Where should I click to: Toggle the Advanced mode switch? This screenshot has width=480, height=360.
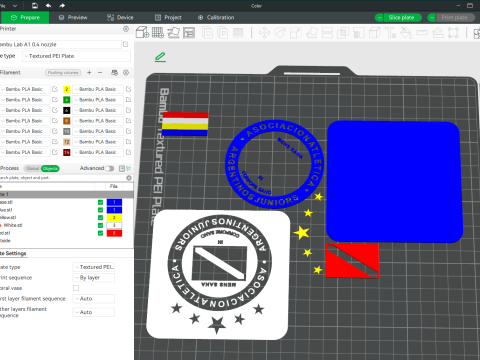[x=110, y=168]
